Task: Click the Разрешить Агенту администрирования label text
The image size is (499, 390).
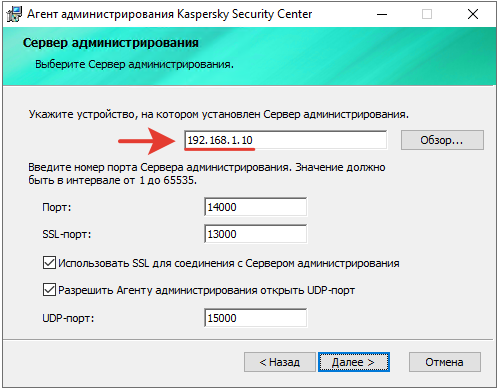Action: click(x=206, y=290)
